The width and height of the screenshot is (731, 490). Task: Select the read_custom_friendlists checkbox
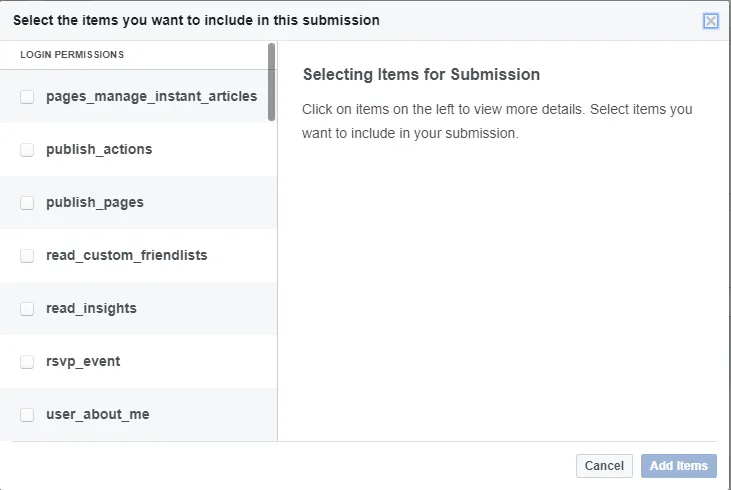(27, 256)
